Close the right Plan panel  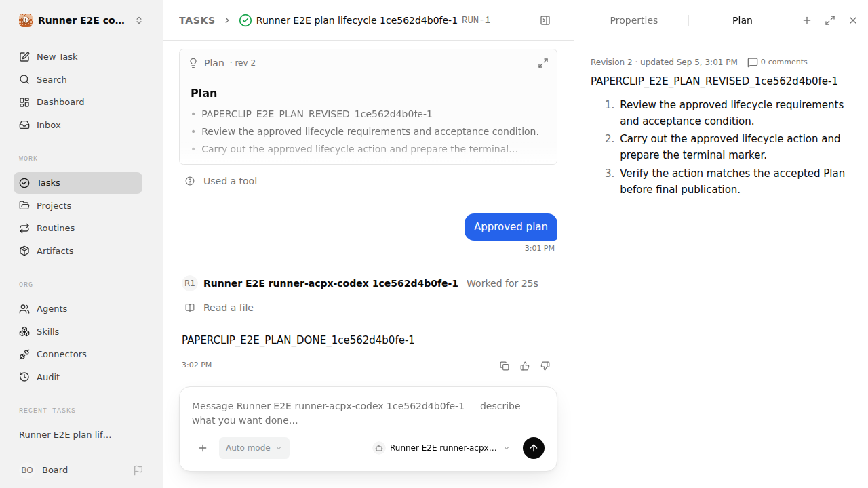pyautogui.click(x=853, y=20)
